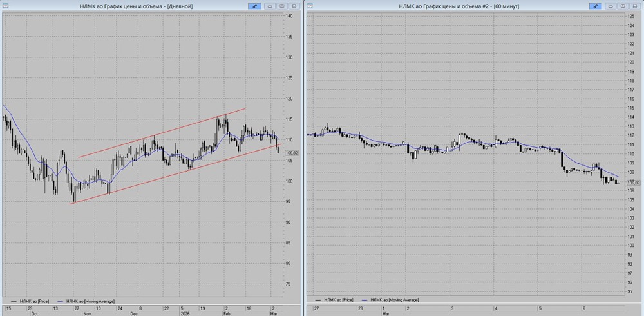Screen dimensions: 644x316
Task: Close the Дневной chart window
Action: tap(294, 6)
